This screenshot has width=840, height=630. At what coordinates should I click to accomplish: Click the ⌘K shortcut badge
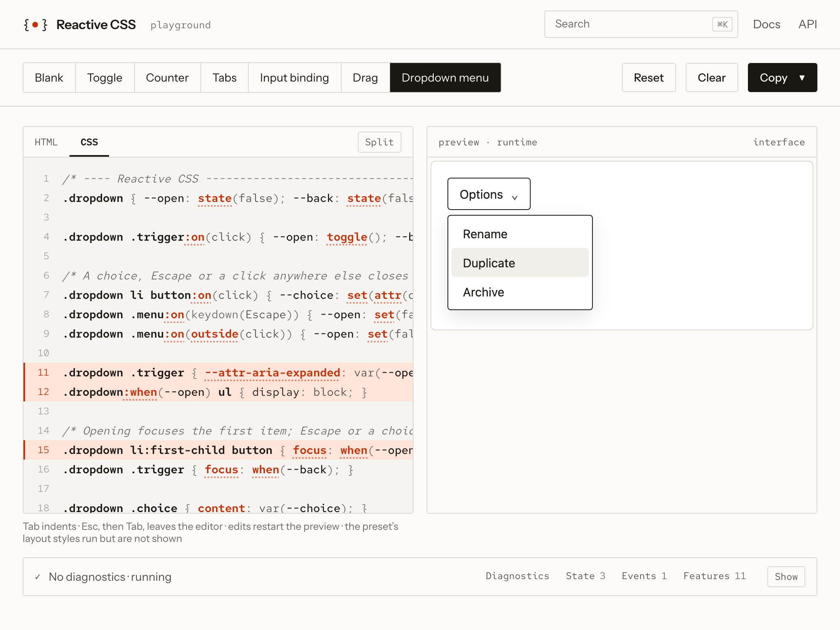[x=722, y=24]
